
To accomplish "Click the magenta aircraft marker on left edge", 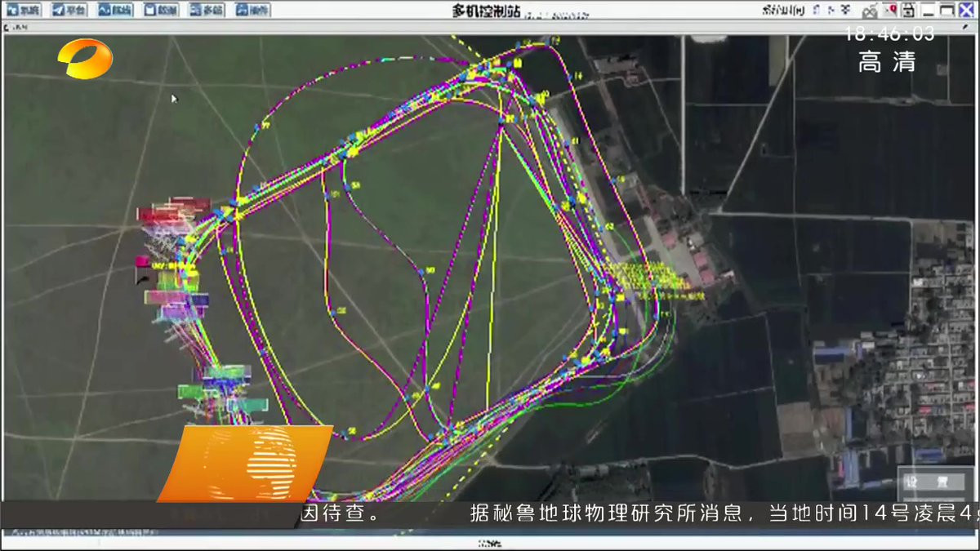I will [x=141, y=262].
